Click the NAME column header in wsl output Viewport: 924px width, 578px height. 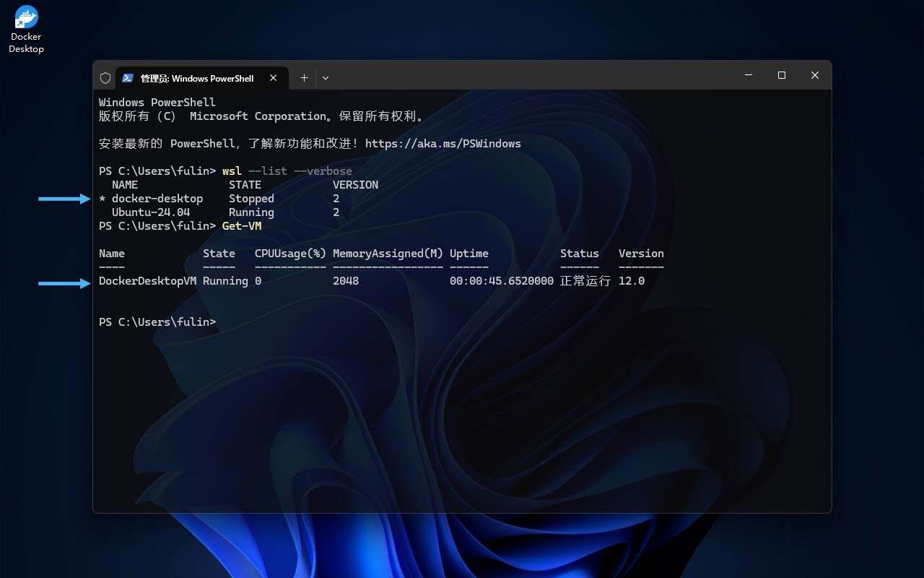(125, 185)
